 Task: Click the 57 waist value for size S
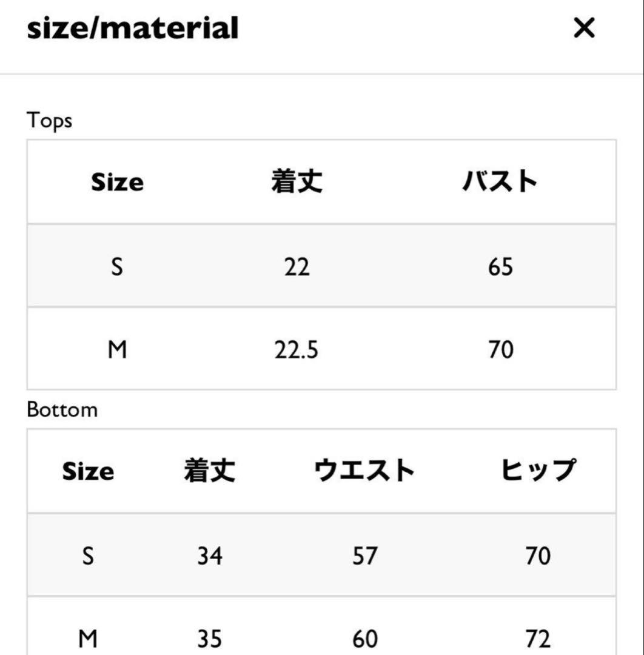coord(364,554)
